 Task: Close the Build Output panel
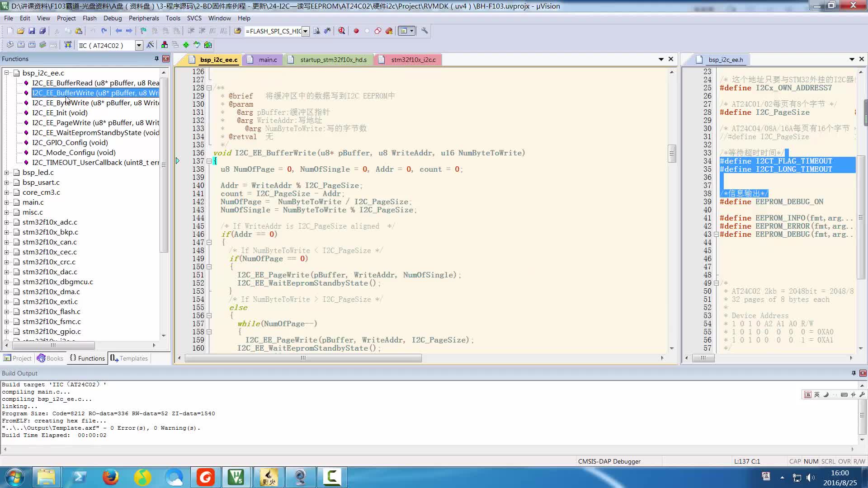pos(863,373)
